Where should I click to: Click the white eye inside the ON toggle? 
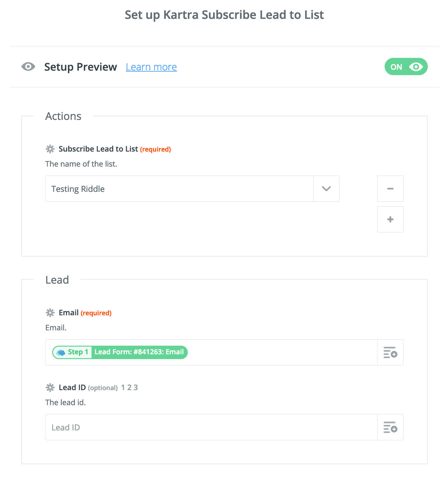[x=416, y=67]
